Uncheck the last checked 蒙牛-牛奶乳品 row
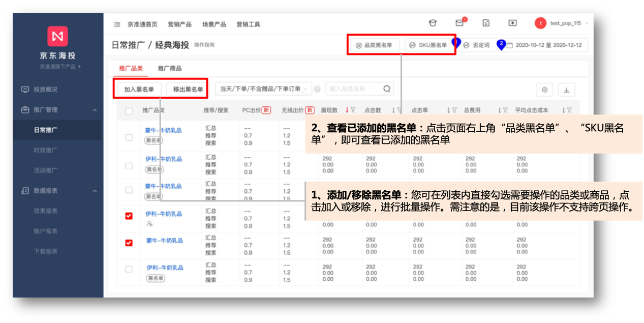Viewport: 644px width, 323px height. click(129, 243)
